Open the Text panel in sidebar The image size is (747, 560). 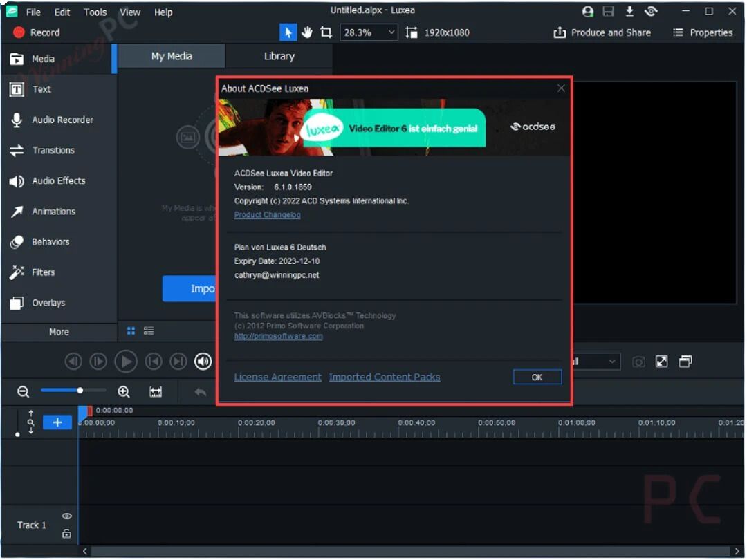[x=57, y=89]
